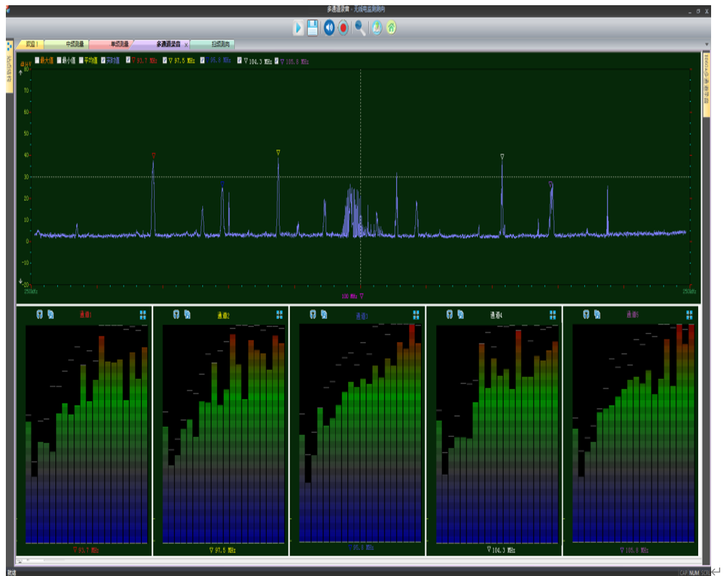Click record icon beside headphones in channel 2

point(187,315)
